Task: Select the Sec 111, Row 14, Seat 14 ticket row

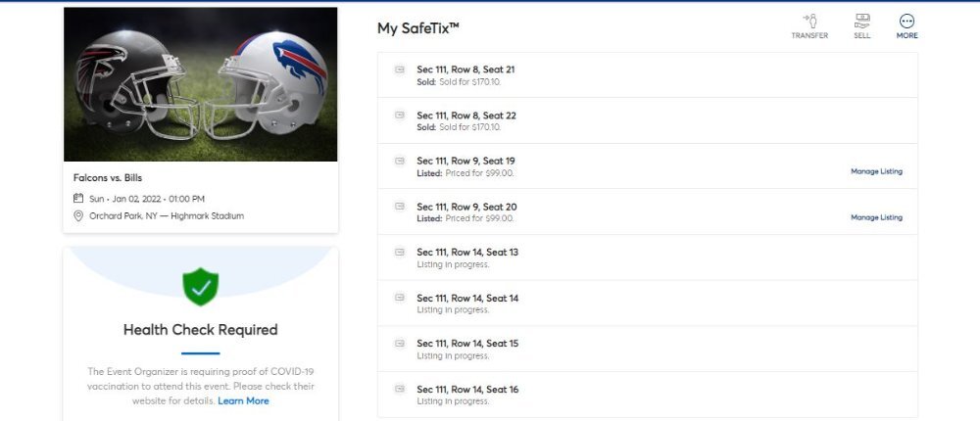Action: pyautogui.click(x=648, y=304)
